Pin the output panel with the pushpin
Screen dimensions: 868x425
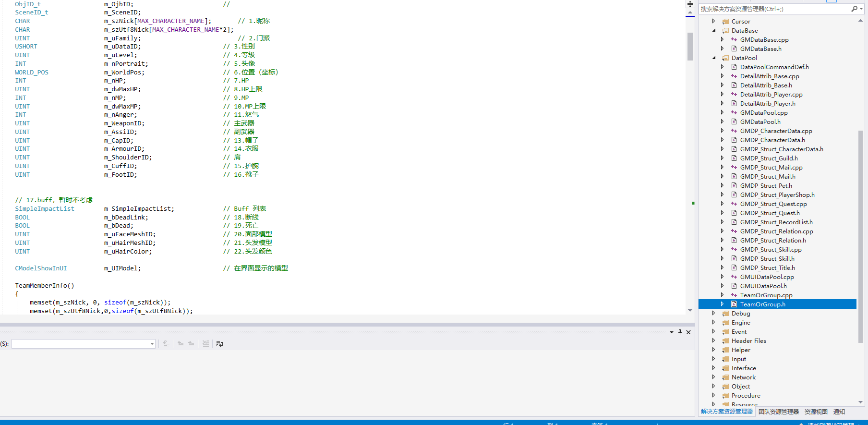(x=680, y=332)
